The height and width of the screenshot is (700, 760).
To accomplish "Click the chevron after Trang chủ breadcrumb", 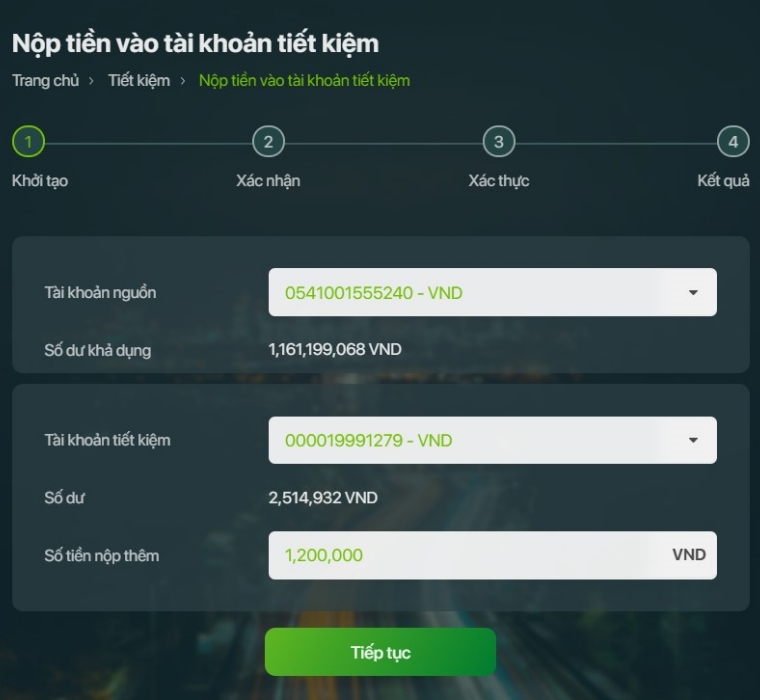I will pyautogui.click(x=91, y=81).
